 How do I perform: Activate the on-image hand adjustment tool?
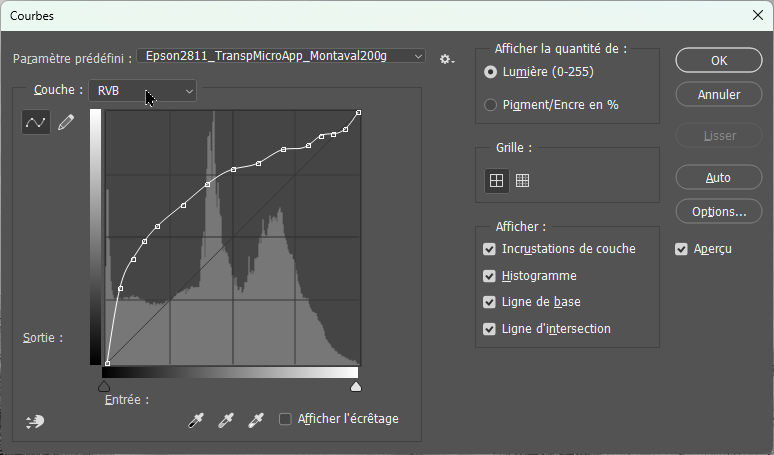pos(35,421)
